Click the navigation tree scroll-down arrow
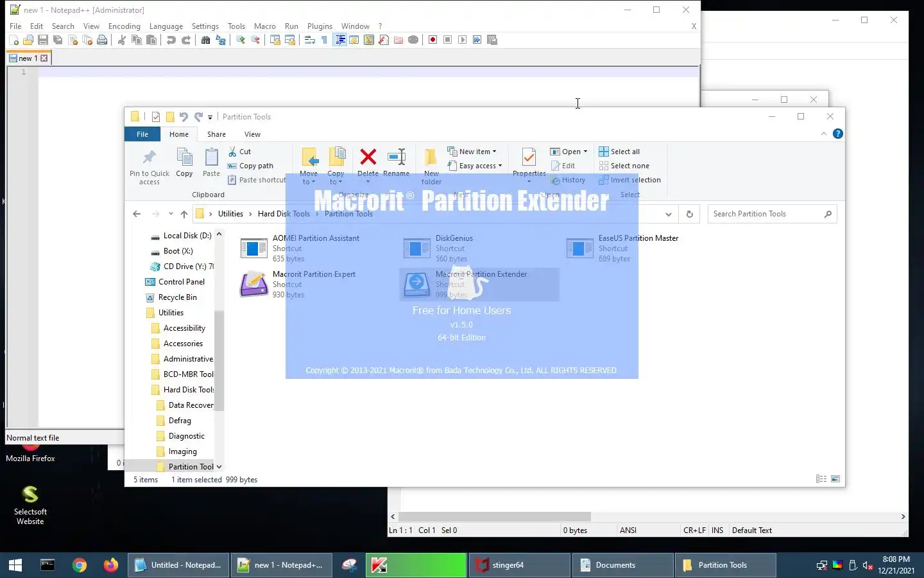This screenshot has height=578, width=924. coord(219,467)
